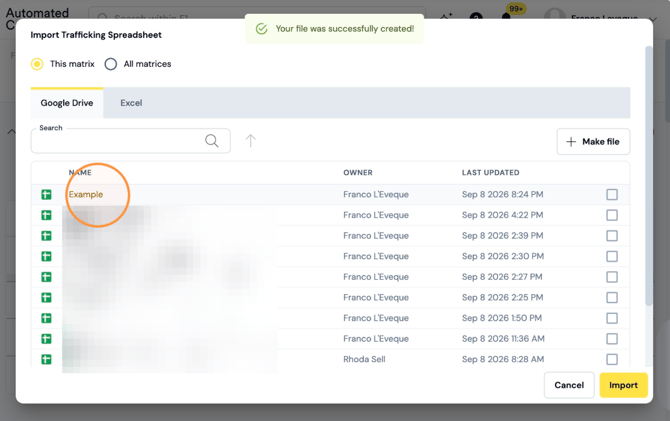670x421 pixels.
Task: Click the sheet icon in the 11:36 AM row
Action: (x=46, y=339)
